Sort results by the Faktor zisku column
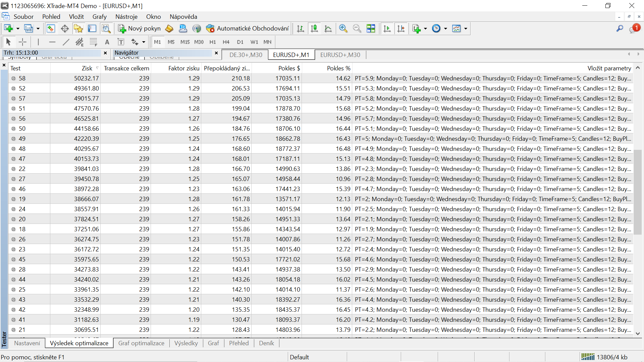 (183, 68)
